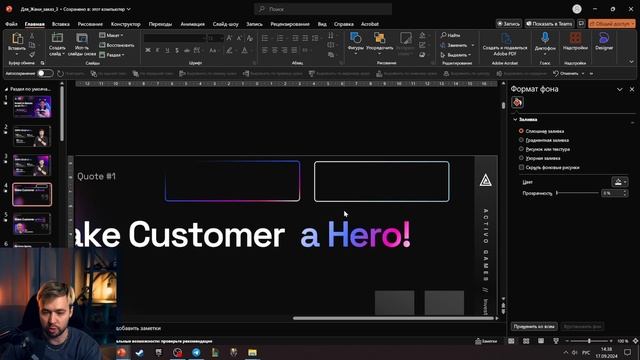Click the Fill paint bucket icon in Формат фона
The image size is (640, 360).
click(x=517, y=102)
